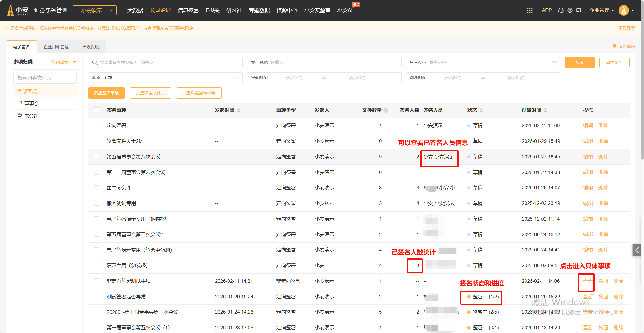Tick the select-all header checkbox

tap(96, 110)
